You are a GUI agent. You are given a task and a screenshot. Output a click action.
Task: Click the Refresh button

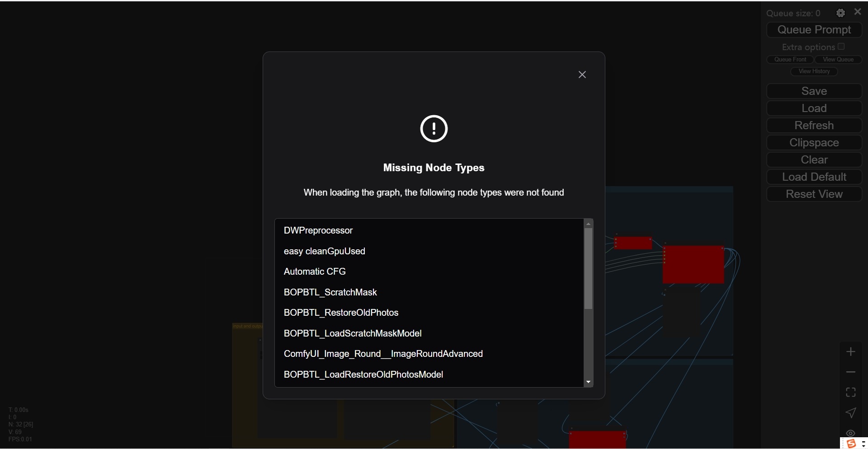coord(814,126)
